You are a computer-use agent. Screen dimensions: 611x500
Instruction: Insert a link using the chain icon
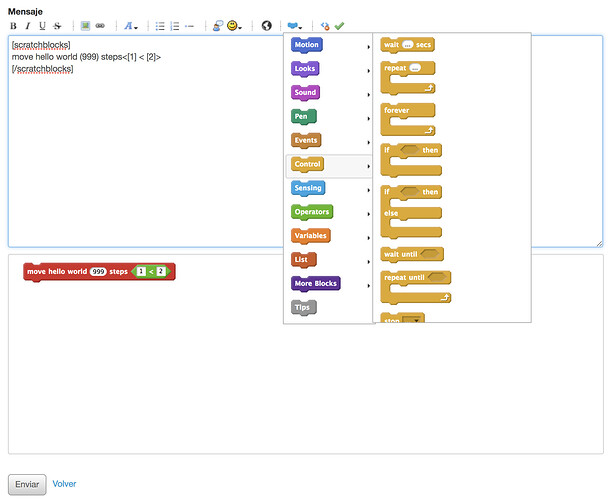(100, 26)
